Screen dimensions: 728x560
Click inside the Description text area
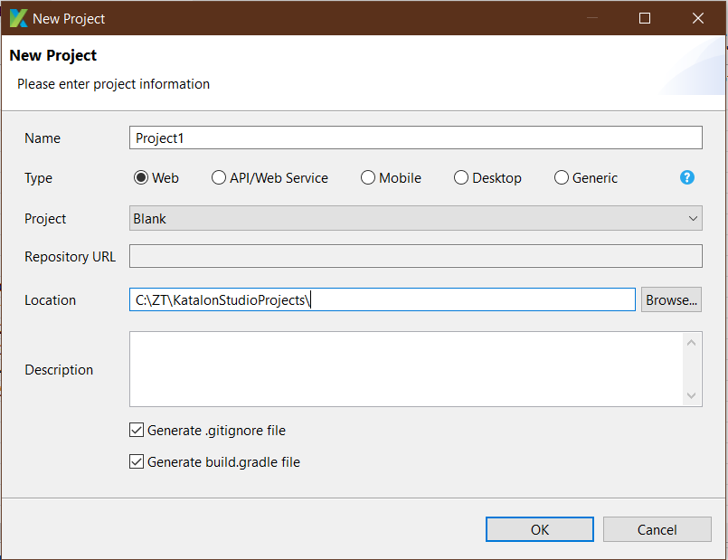click(406, 369)
